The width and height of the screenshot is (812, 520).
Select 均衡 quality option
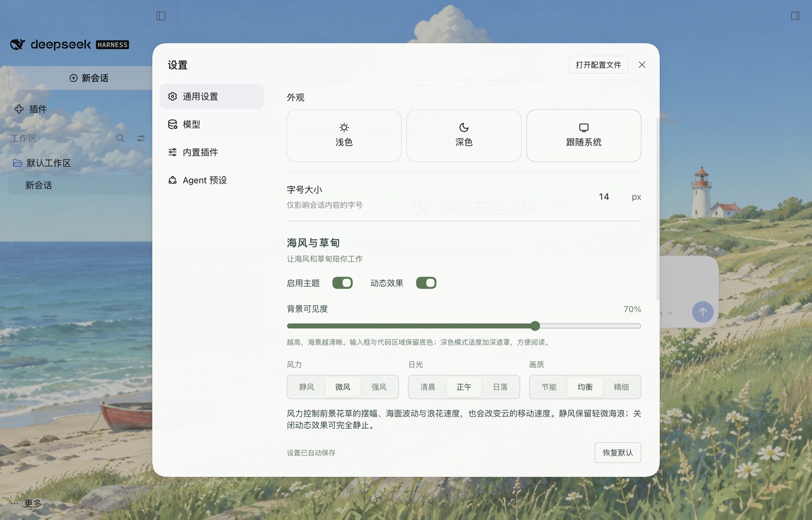tap(585, 387)
